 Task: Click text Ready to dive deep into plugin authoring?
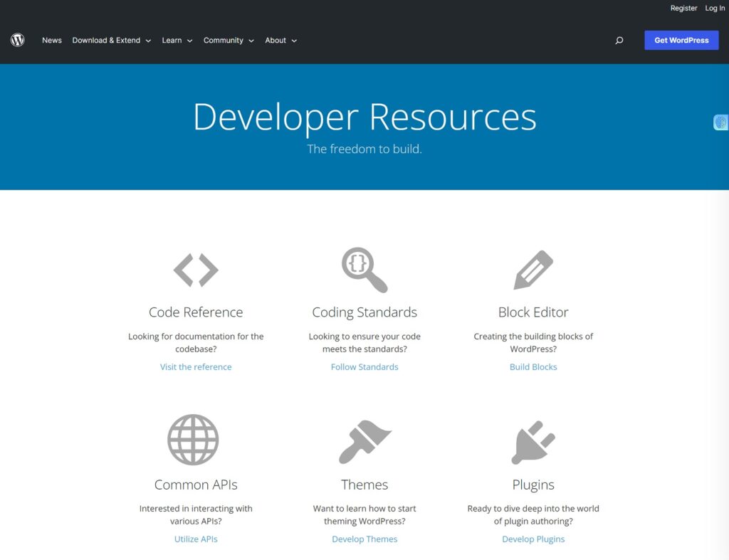coord(533,515)
